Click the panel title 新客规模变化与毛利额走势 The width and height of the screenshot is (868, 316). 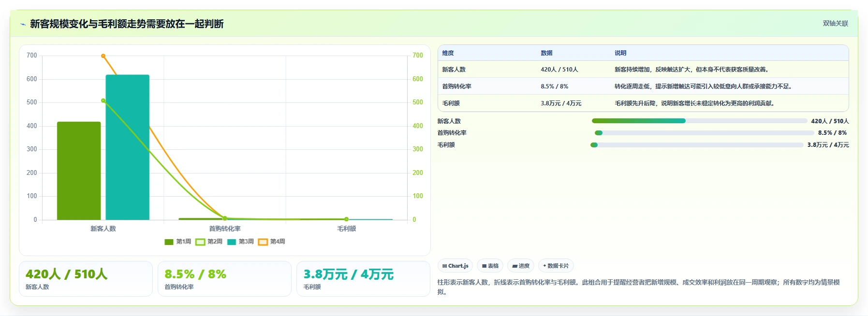coord(127,24)
